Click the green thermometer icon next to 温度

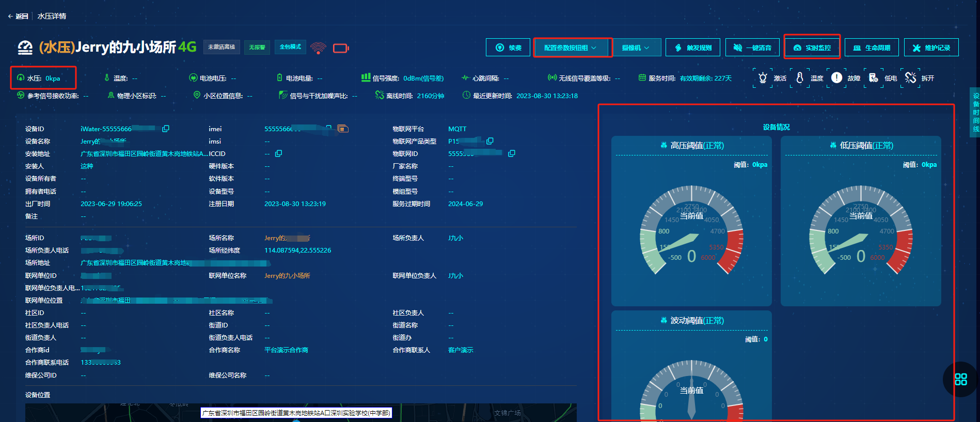(x=107, y=78)
